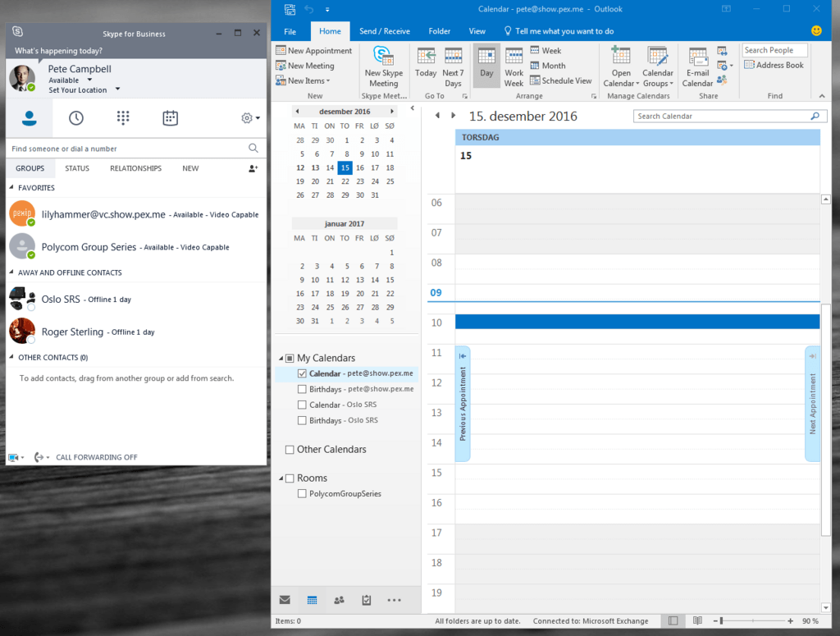
Task: Click New Appointment button
Action: tap(314, 50)
